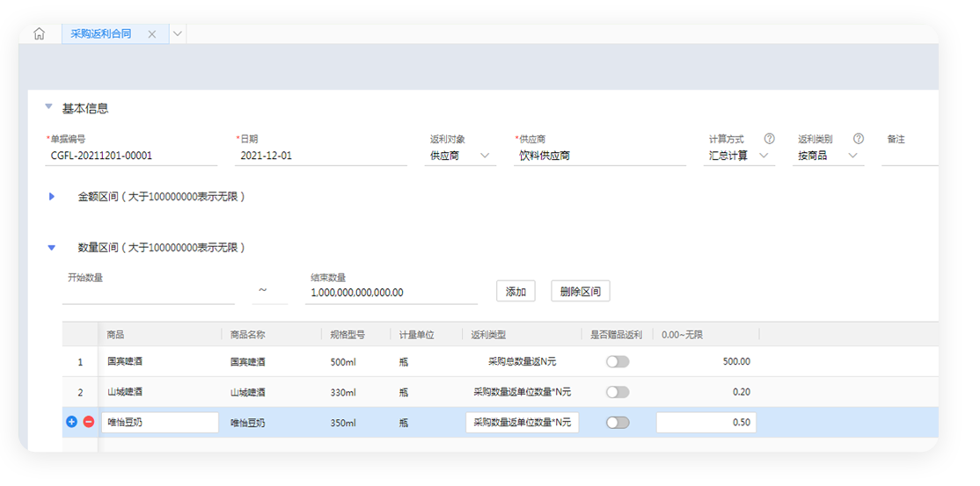The width and height of the screenshot is (980, 486).
Task: Go to the home page icon
Action: tap(40, 34)
